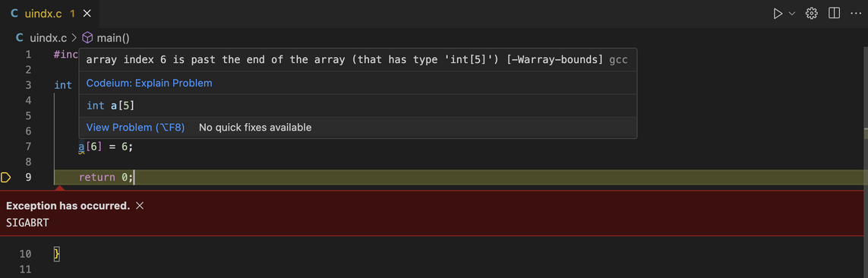
Task: Click the closing brace on line 10
Action: click(x=56, y=254)
